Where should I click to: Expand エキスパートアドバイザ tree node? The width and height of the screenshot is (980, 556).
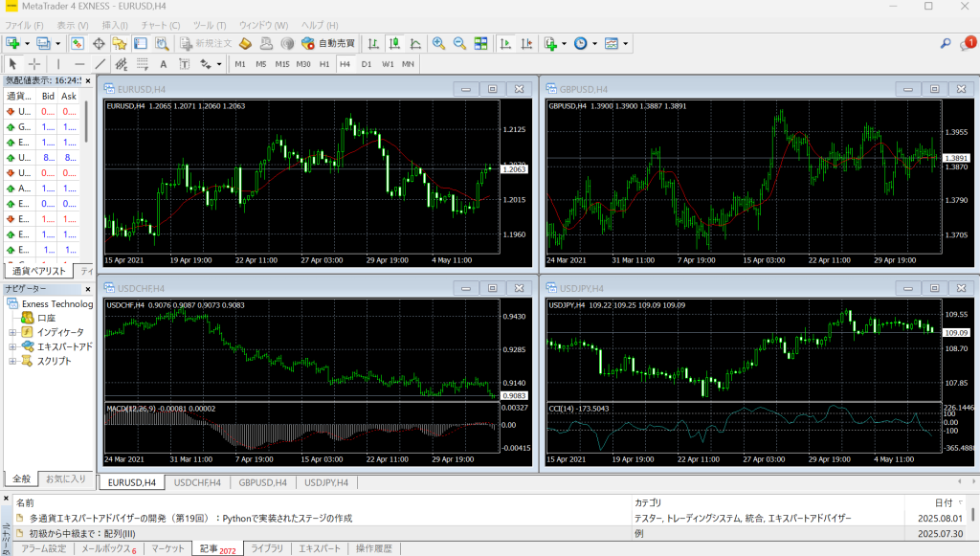pos(12,346)
